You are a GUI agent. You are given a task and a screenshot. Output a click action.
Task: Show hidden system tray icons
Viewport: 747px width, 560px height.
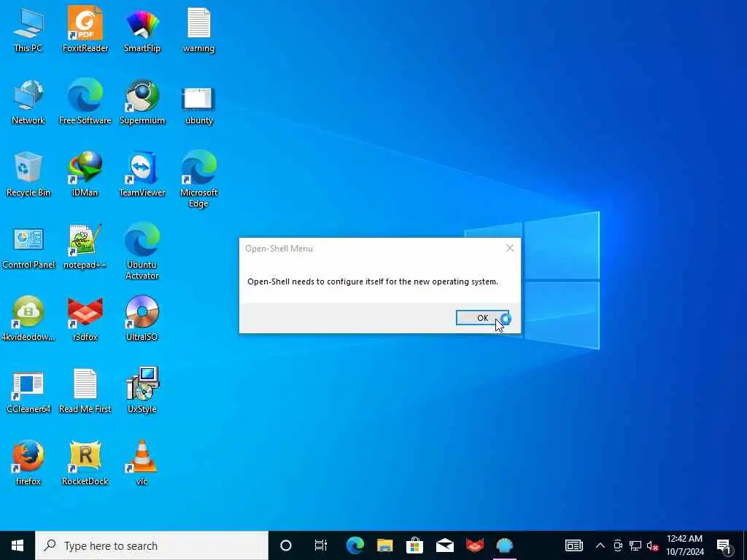point(600,545)
